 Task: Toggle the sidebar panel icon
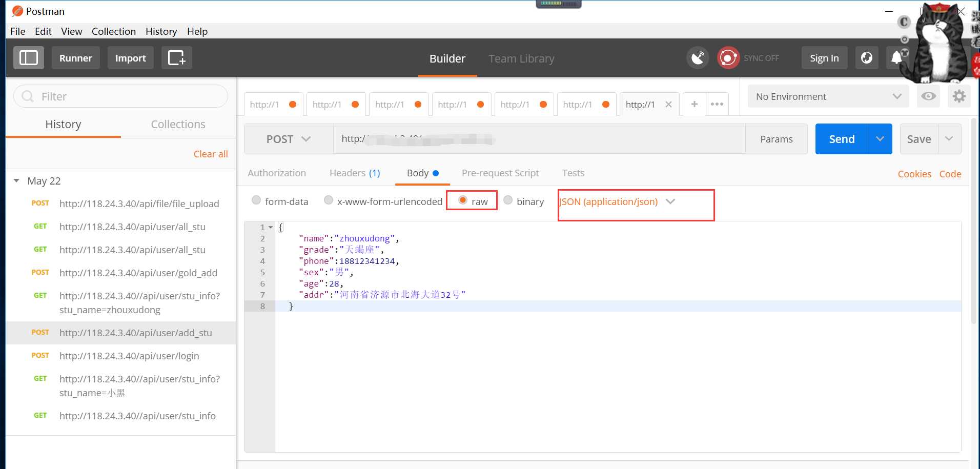pyautogui.click(x=29, y=58)
